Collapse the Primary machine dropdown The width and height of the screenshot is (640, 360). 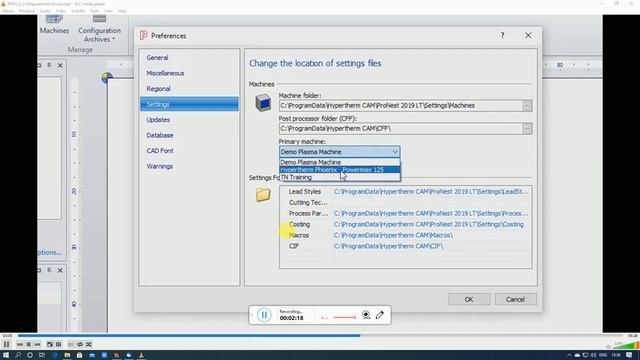(395, 152)
